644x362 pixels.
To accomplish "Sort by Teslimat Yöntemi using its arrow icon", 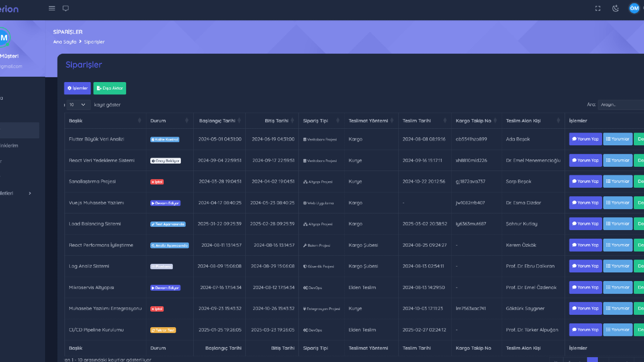I will pos(392,121).
